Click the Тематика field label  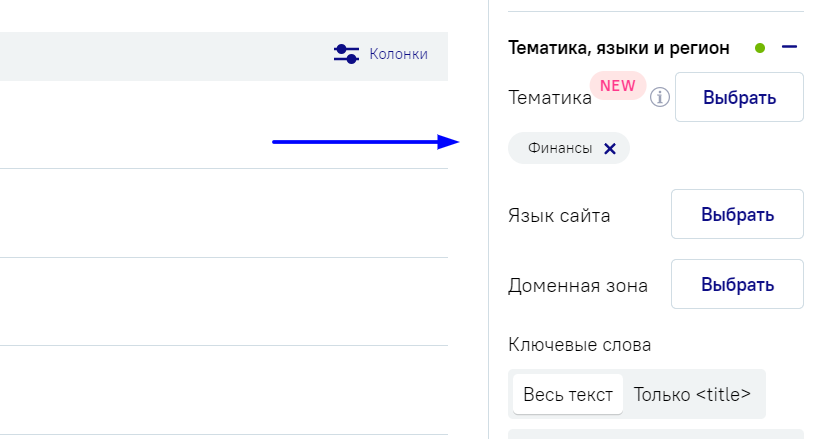point(550,98)
